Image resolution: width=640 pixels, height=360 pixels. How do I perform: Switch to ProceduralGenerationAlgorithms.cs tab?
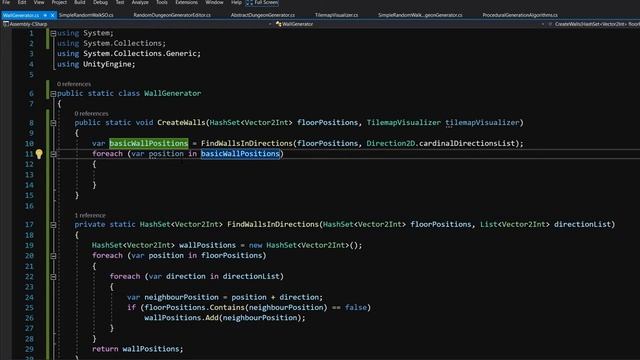coord(520,15)
